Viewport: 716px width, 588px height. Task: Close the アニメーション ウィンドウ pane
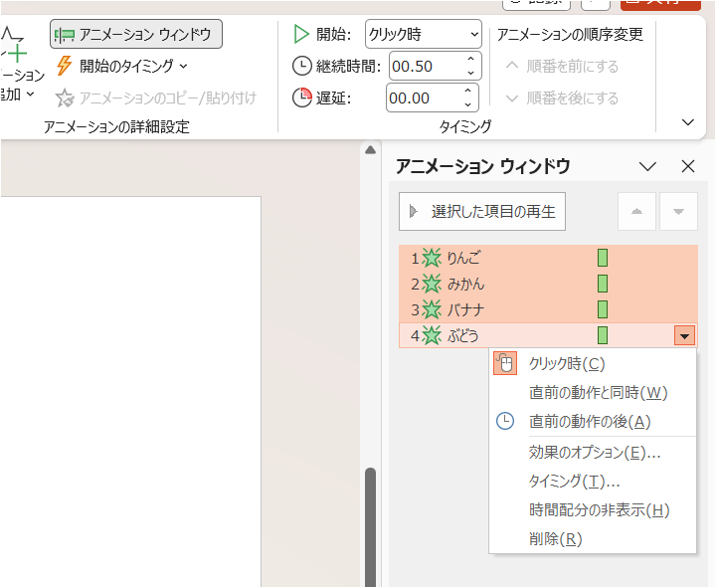tap(687, 167)
